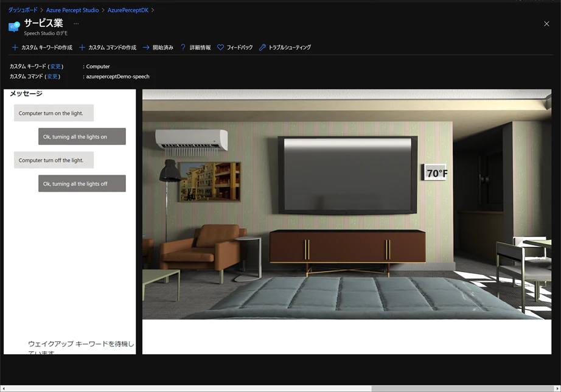Click the wrench troubleshooting icon

click(262, 47)
